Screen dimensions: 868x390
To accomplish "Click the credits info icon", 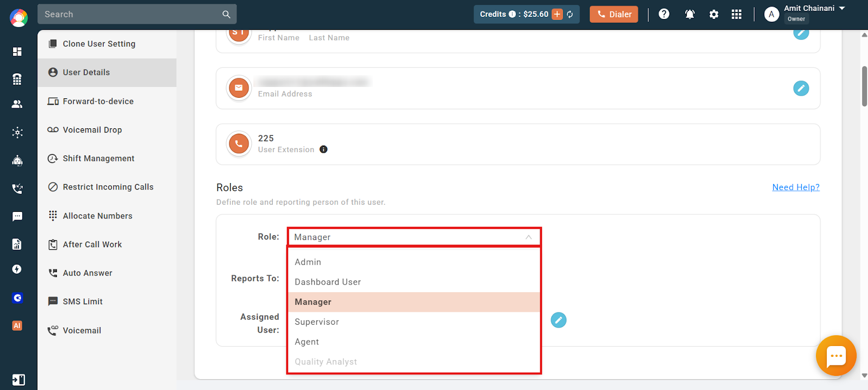I will click(x=512, y=14).
